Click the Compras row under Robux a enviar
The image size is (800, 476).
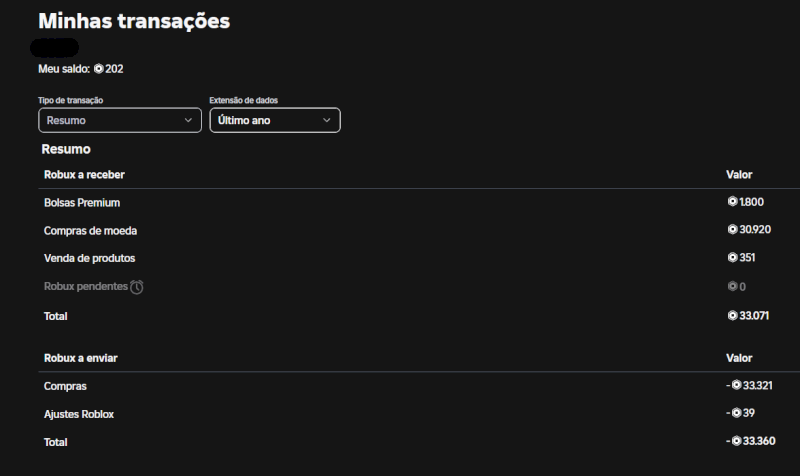pyautogui.click(x=65, y=386)
